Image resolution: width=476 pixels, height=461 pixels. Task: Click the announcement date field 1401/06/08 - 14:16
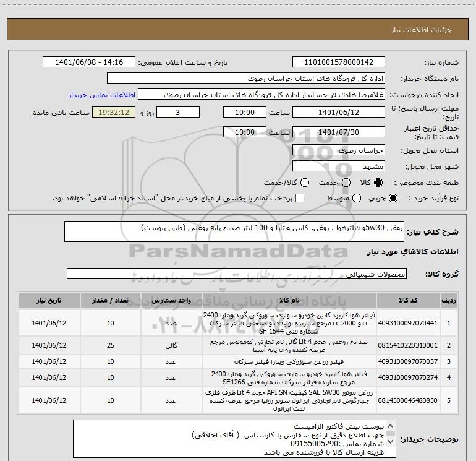click(x=89, y=62)
